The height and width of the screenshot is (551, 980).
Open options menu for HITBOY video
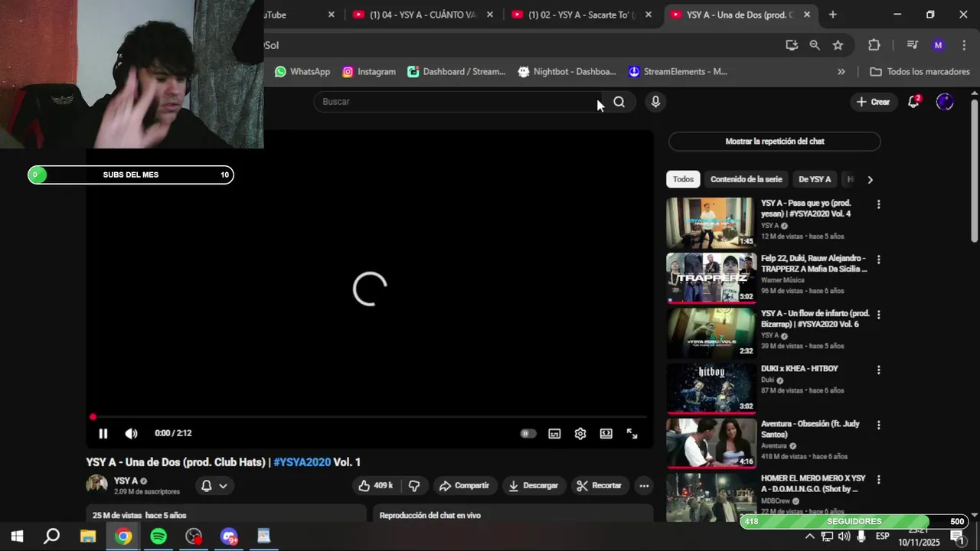pos(878,370)
